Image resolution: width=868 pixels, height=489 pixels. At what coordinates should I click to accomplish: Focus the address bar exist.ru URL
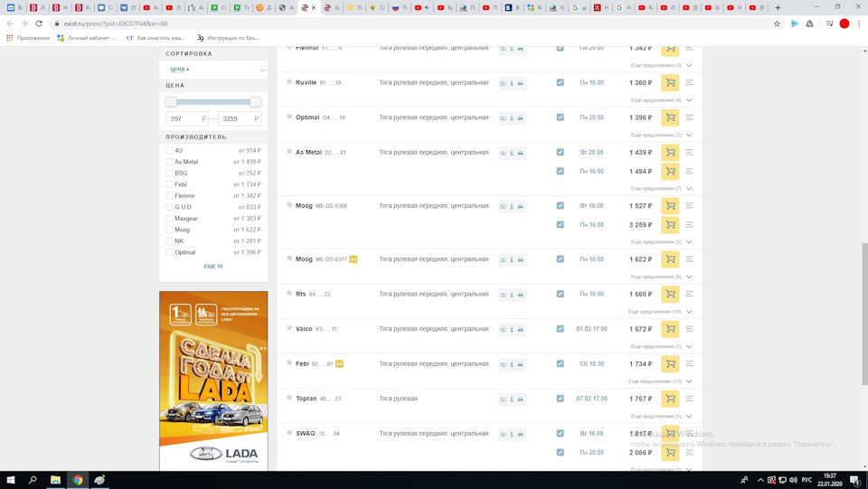pos(410,24)
